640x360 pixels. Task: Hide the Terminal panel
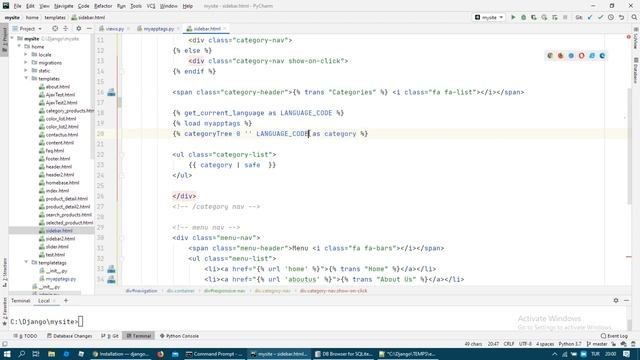tap(627, 300)
